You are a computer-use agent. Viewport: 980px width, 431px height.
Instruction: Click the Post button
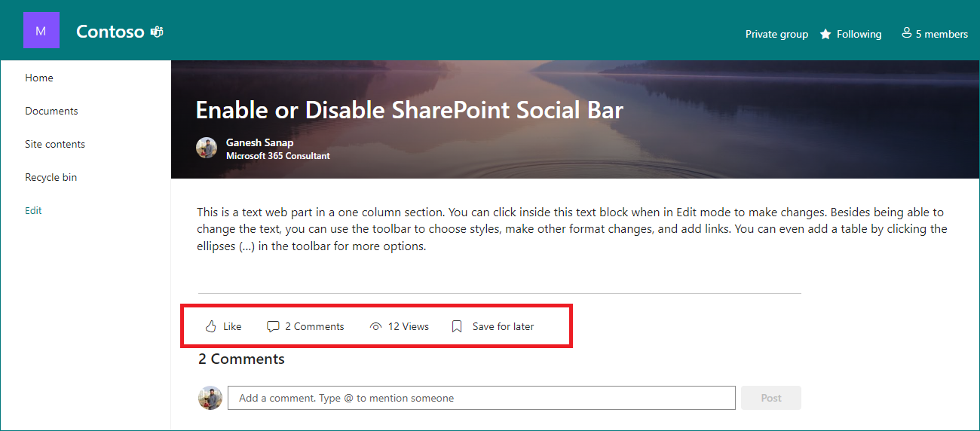click(x=771, y=398)
